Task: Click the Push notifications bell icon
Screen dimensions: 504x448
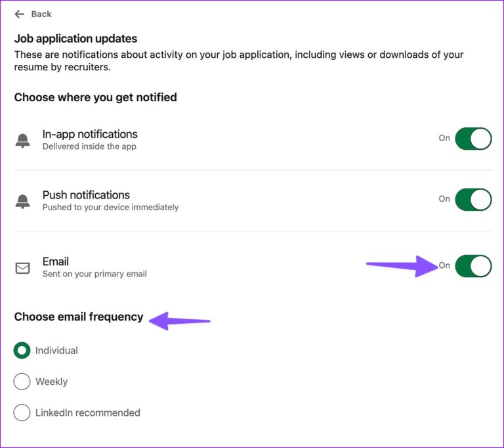Action: 22,201
